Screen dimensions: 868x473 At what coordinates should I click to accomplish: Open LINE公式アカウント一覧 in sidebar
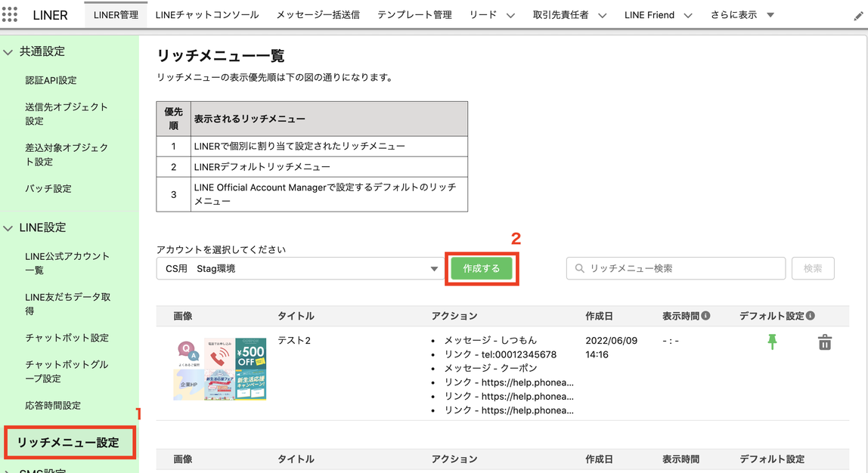tap(67, 264)
